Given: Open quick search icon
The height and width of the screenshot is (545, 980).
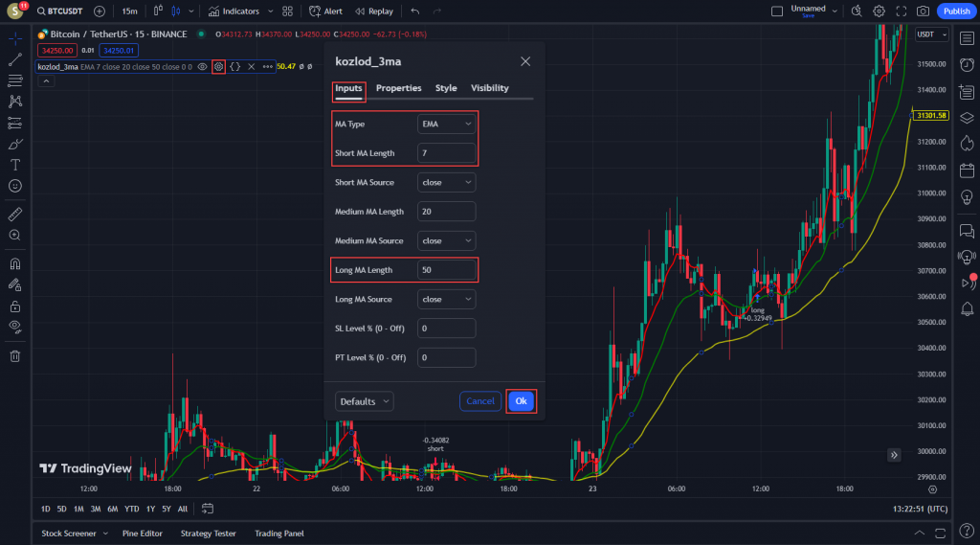Looking at the screenshot, I should click(x=857, y=11).
